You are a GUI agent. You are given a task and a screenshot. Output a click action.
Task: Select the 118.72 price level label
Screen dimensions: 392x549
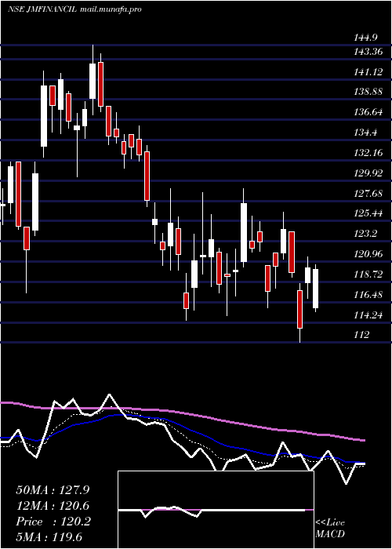click(x=368, y=274)
